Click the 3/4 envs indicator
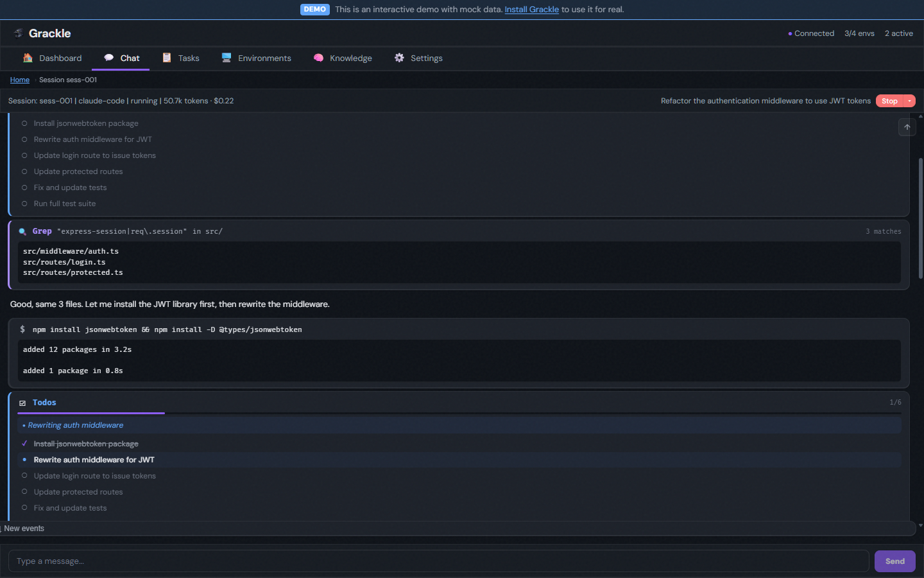This screenshot has height=578, width=924. coord(859,33)
